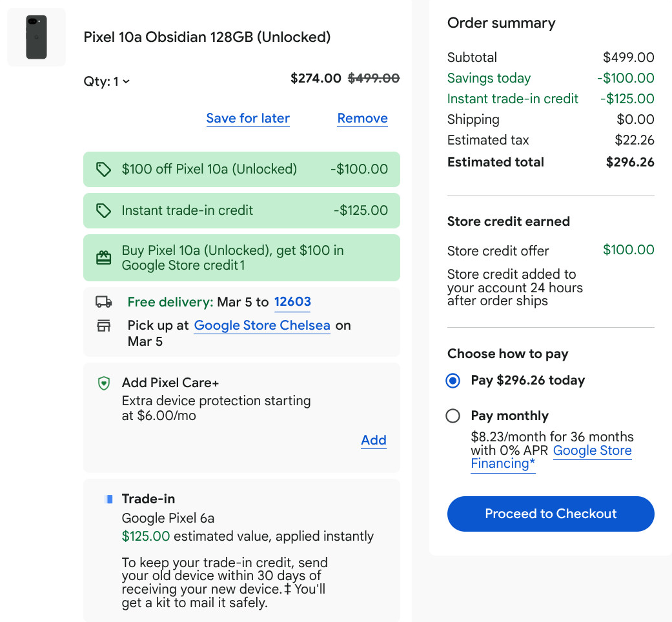The image size is (672, 622).
Task: Add Pixel Care+ protection
Action: (373, 440)
